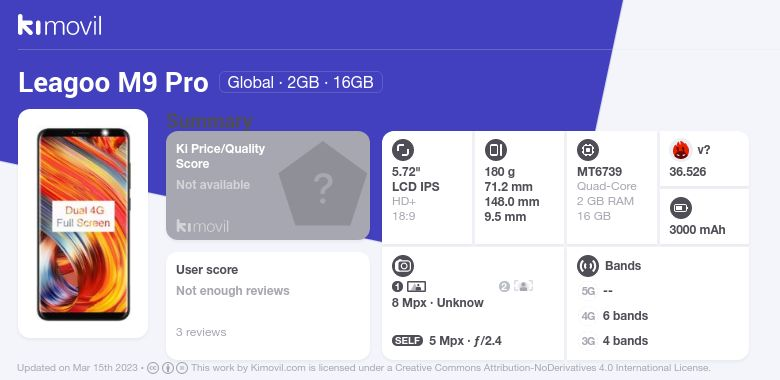Open the 3 reviews link

(x=201, y=332)
